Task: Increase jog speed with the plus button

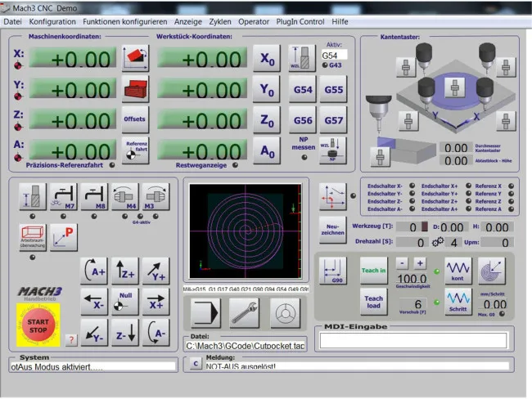Action: (420, 262)
